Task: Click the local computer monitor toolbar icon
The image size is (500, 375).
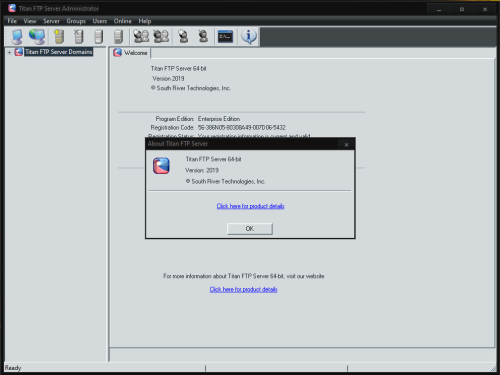Action: (x=17, y=36)
